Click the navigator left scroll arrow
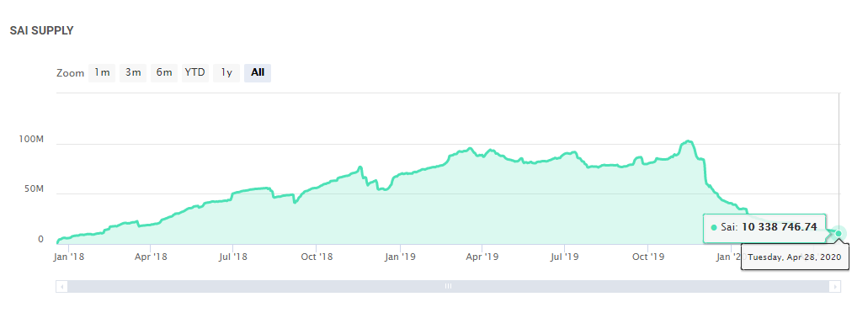Screen dimensions: 868x318 [x=61, y=287]
